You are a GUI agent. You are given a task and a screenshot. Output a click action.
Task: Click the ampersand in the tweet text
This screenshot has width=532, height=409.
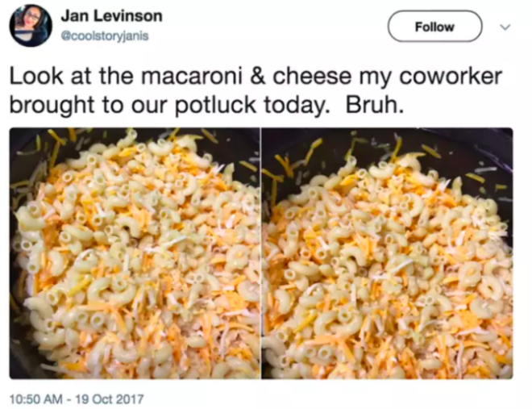(258, 76)
